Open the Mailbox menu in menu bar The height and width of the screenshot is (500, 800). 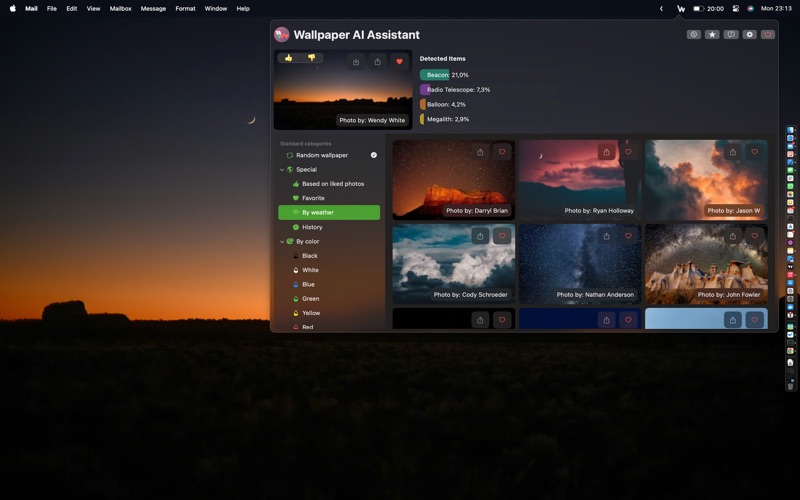tap(120, 8)
